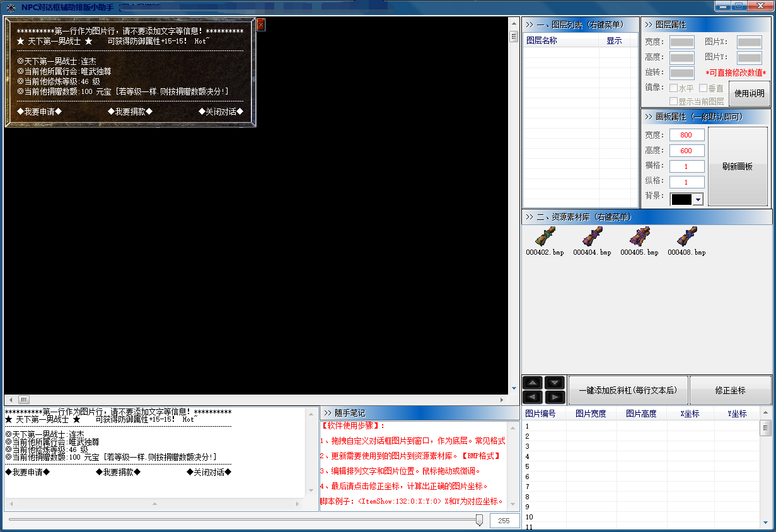Close the dialog preview via red X
This screenshot has width=776, height=532.
click(x=261, y=25)
